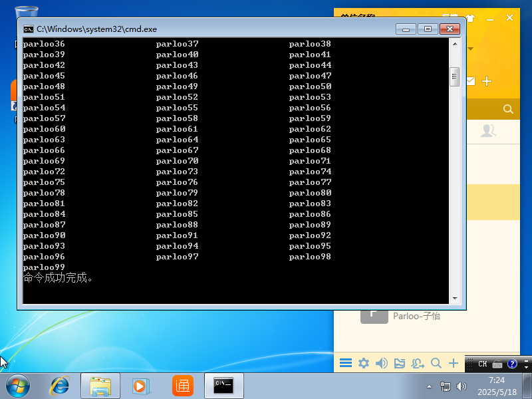Click the text parloo85 in console

(177, 214)
